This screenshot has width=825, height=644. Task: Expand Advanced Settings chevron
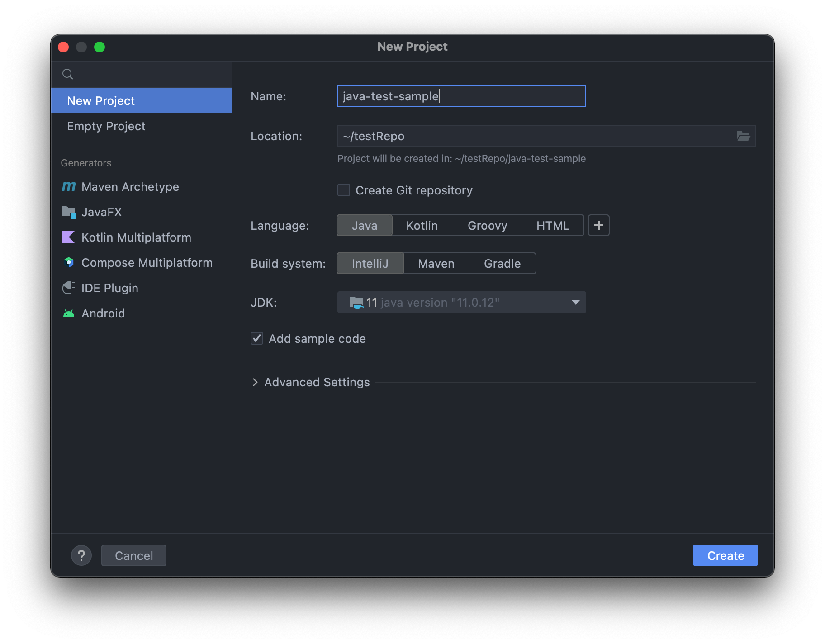(255, 382)
